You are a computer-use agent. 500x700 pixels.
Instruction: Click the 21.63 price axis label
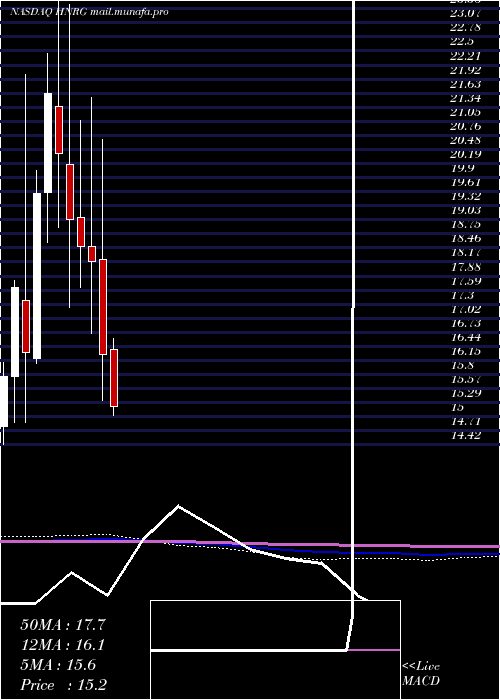[466, 84]
